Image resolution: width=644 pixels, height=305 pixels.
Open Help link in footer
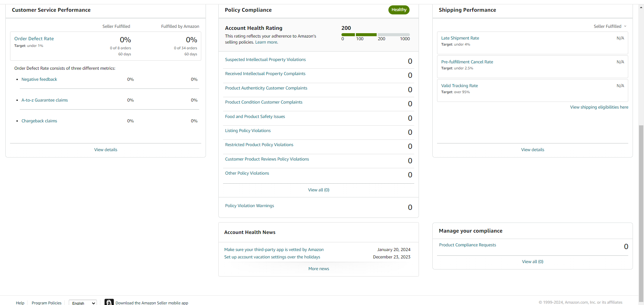(20, 303)
